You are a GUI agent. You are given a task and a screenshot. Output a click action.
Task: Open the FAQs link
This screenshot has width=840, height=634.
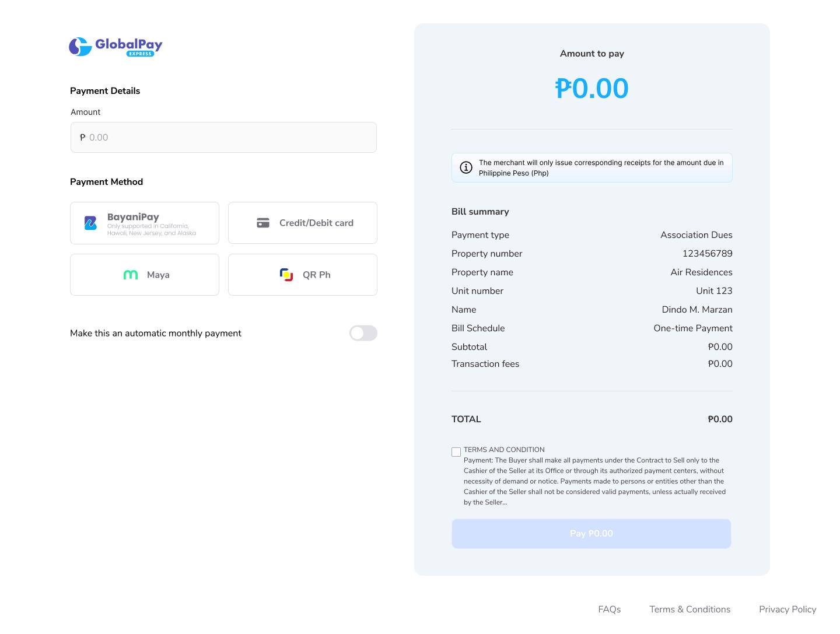[609, 609]
